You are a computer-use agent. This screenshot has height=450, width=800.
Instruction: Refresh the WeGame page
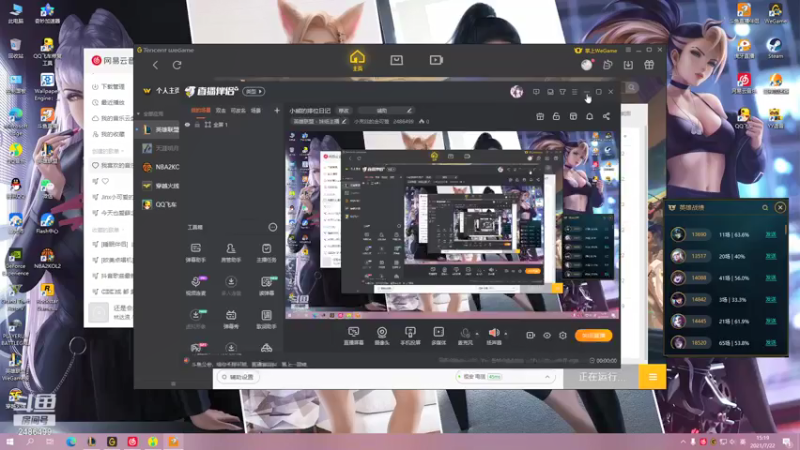177,65
